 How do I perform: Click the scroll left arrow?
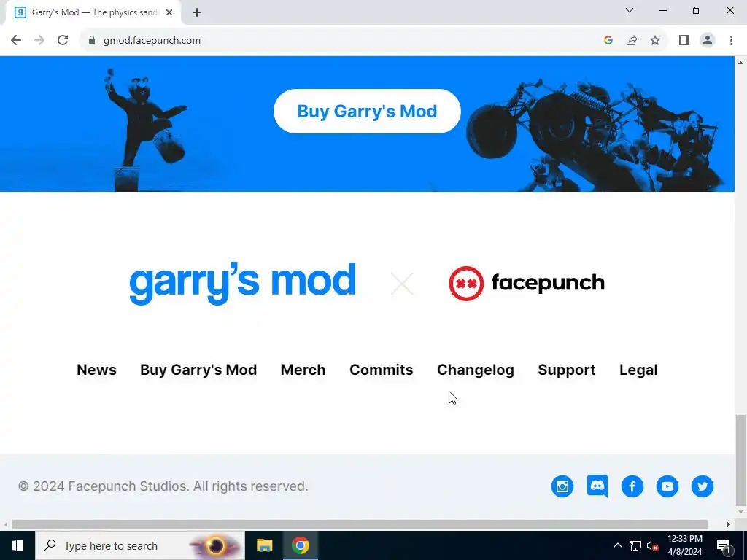pos(6,525)
